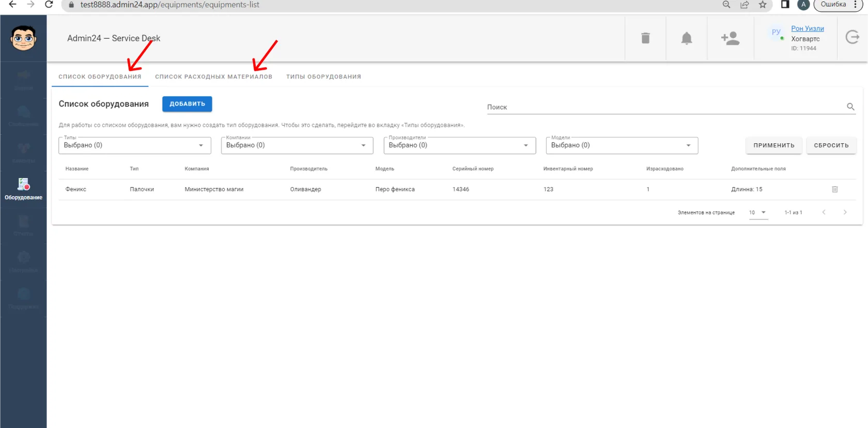
Task: Switch to Типы оборудования tab
Action: point(324,77)
